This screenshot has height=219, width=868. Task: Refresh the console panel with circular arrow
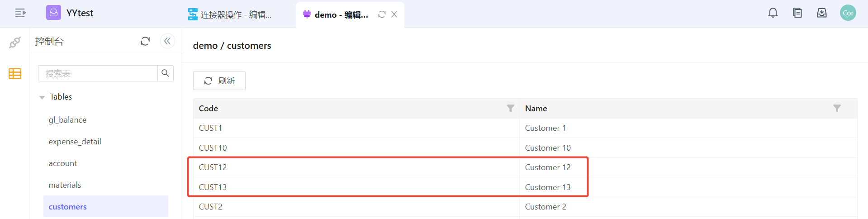[x=145, y=41]
